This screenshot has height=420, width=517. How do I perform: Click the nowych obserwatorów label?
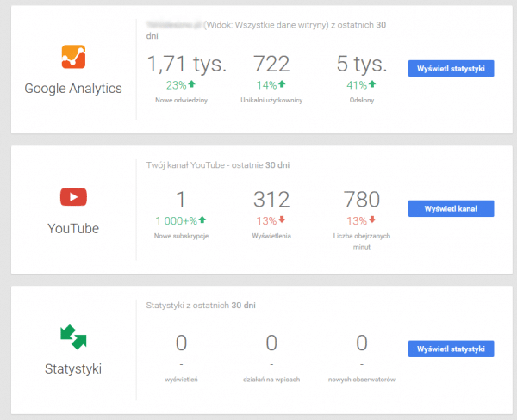tap(362, 380)
